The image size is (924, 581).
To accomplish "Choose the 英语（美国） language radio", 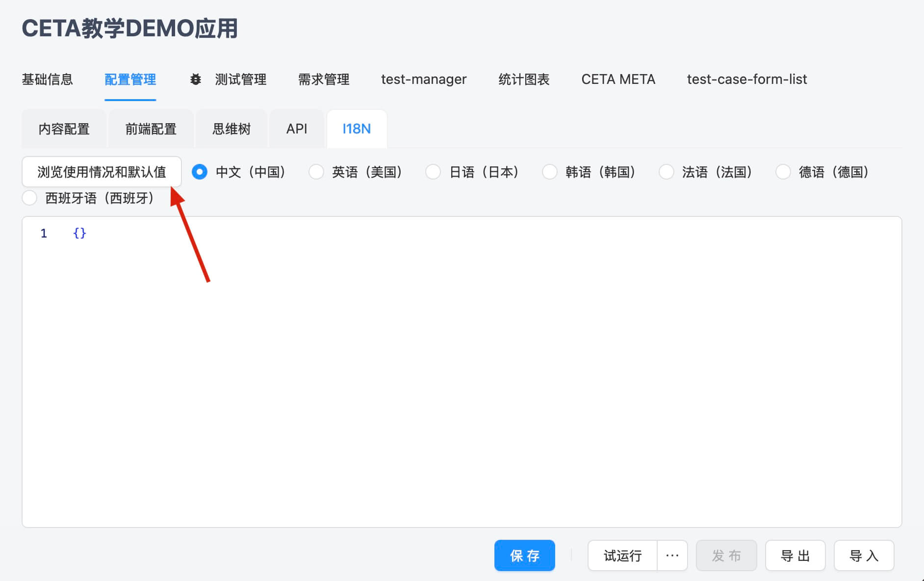I will (x=316, y=172).
